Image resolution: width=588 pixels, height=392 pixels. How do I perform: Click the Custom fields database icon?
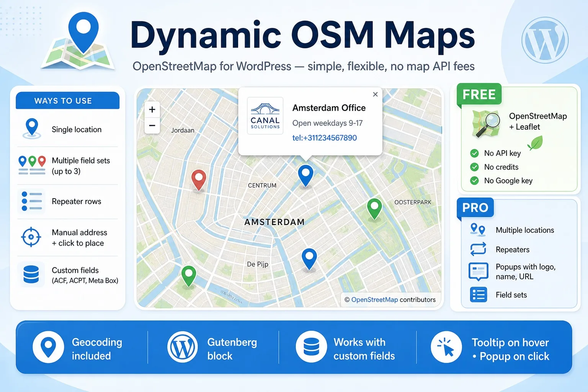click(x=31, y=274)
